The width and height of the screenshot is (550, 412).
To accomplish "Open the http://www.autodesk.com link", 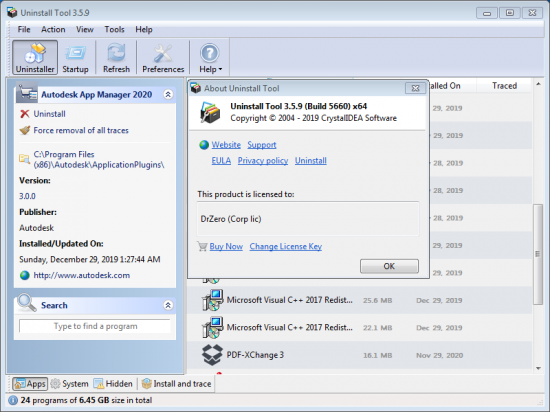I will tap(82, 275).
